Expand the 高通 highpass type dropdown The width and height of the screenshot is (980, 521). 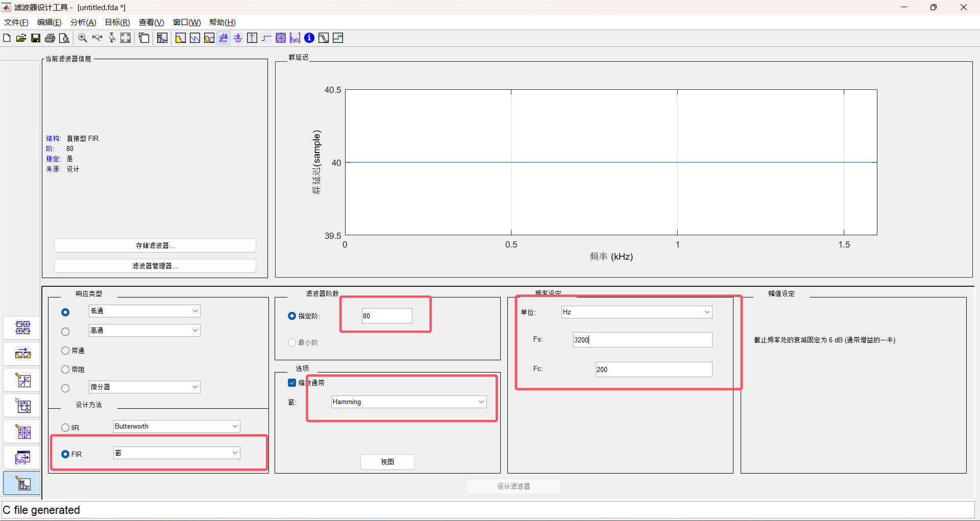(x=144, y=330)
